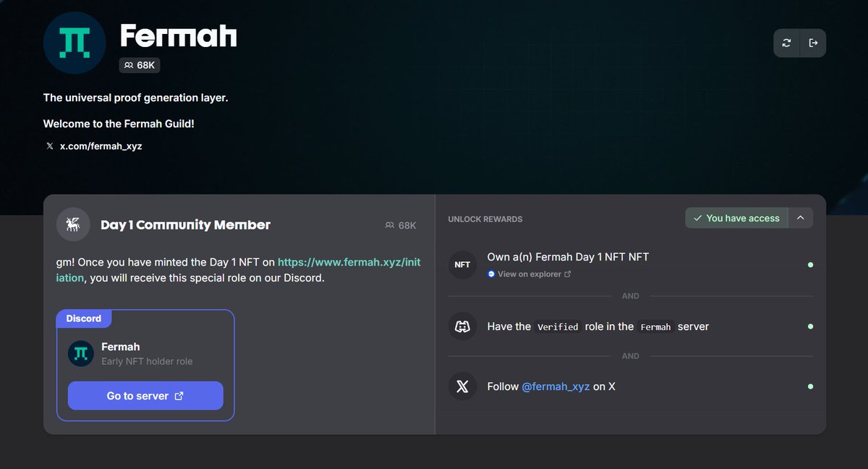This screenshot has width=868, height=469.
Task: Click Day 1 Community Member heading
Action: coord(185,225)
